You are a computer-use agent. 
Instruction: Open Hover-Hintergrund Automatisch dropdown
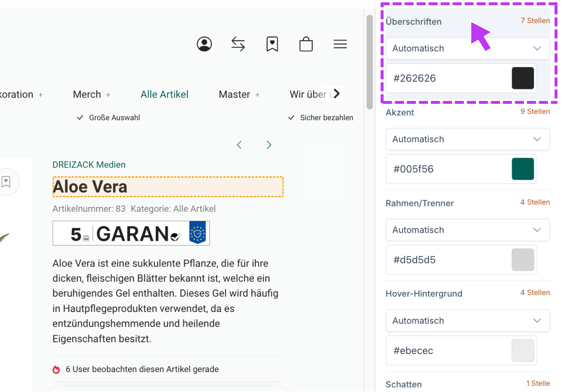pos(468,321)
